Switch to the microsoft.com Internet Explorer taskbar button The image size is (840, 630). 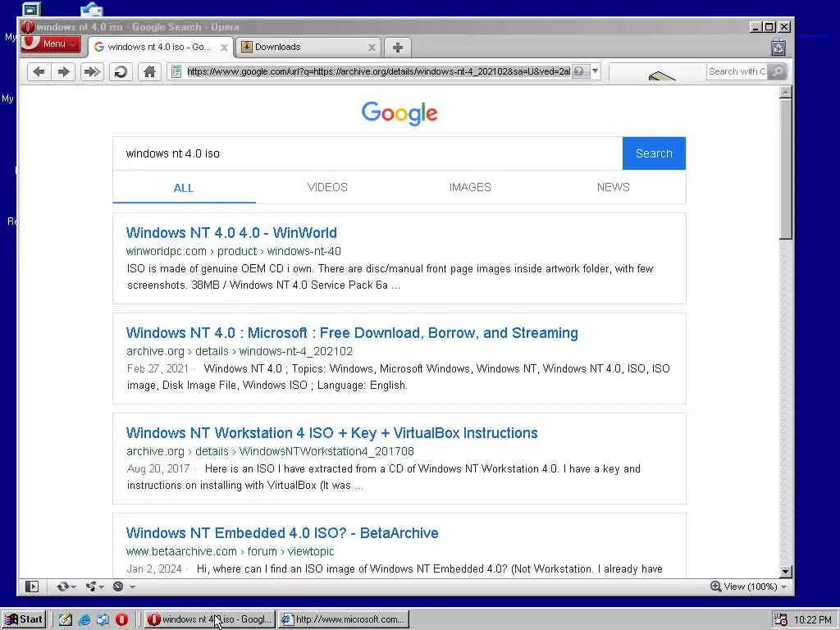[x=344, y=619]
